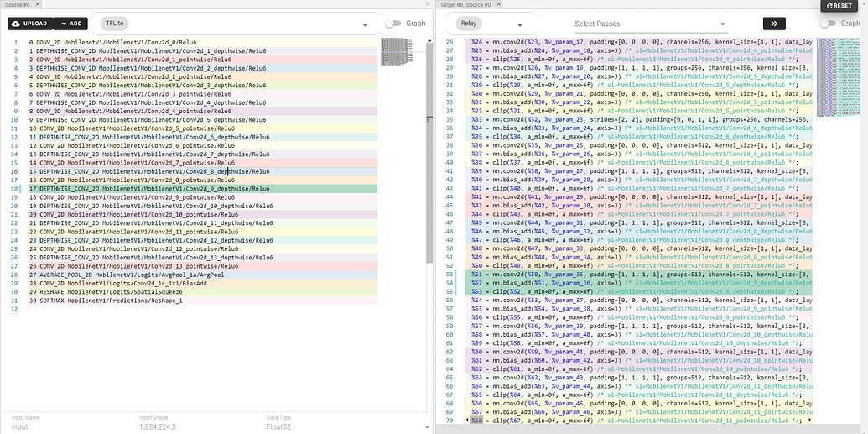
Task: Select the AVERAGE_POOL_2D line in source
Action: [126, 275]
